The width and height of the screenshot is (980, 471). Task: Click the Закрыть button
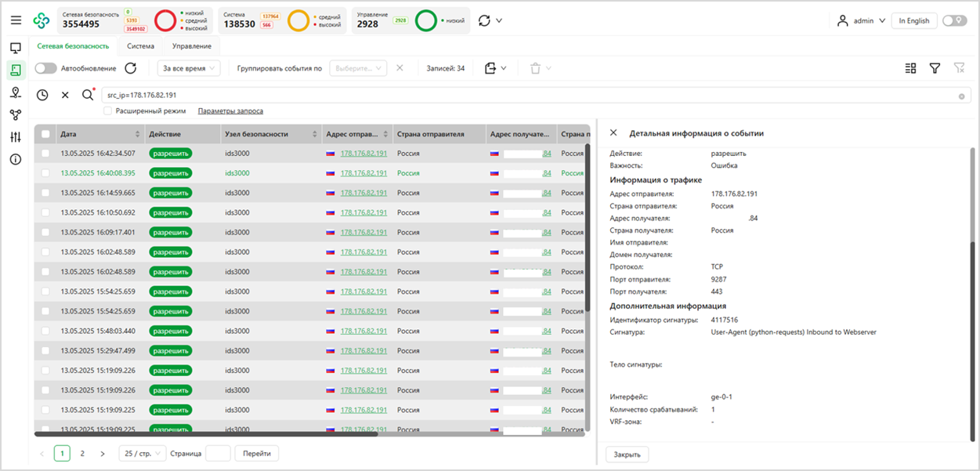coord(627,455)
